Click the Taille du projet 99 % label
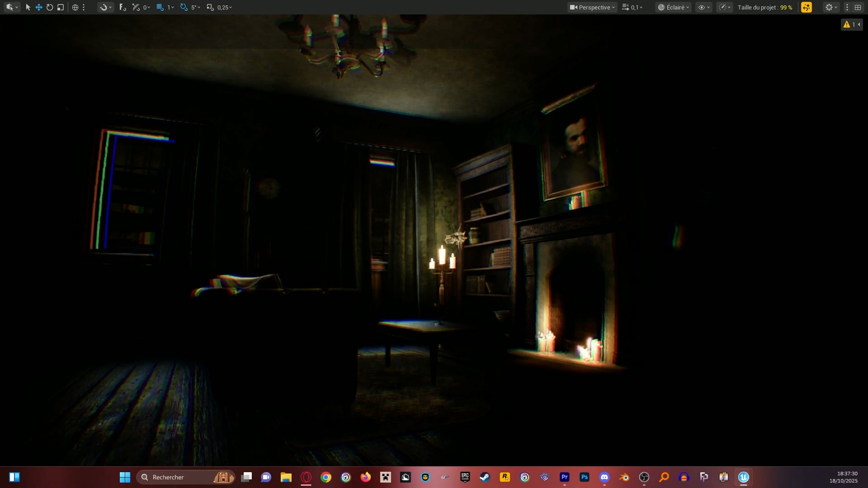 point(764,7)
